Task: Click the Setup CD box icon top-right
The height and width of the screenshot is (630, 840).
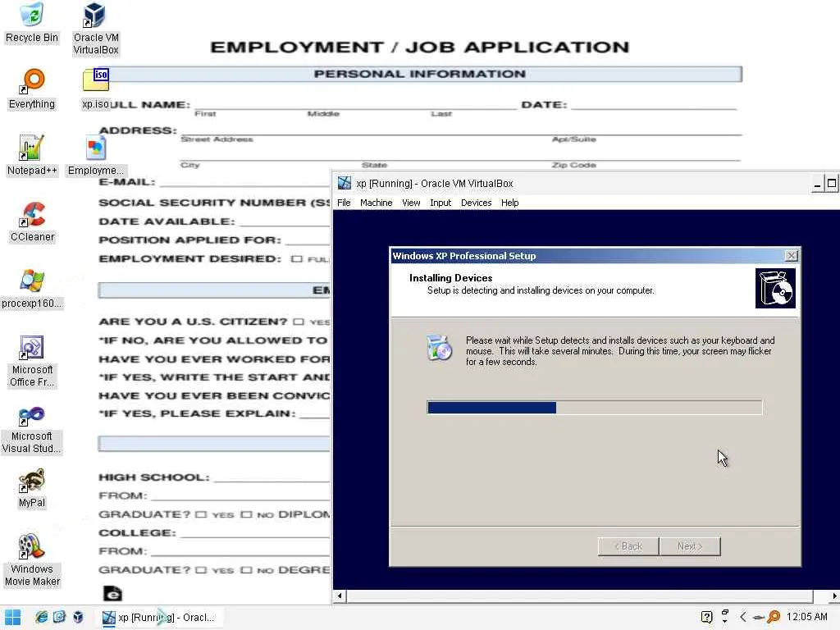Action: [775, 289]
